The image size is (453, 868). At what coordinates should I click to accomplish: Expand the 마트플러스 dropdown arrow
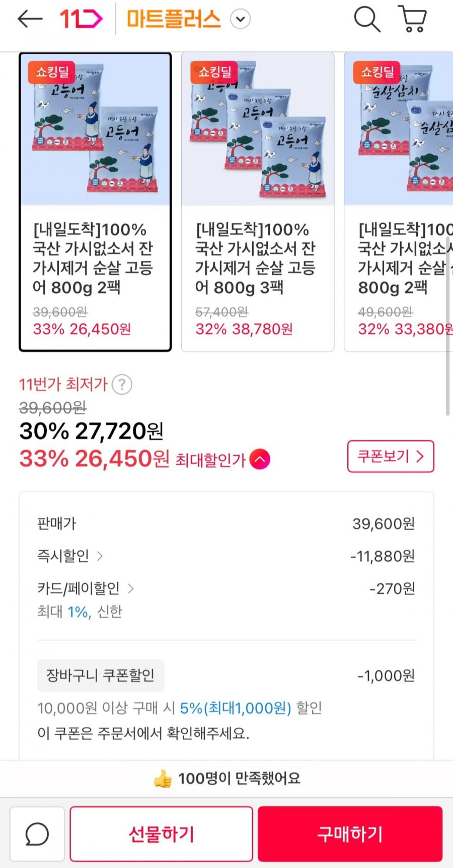tap(240, 20)
